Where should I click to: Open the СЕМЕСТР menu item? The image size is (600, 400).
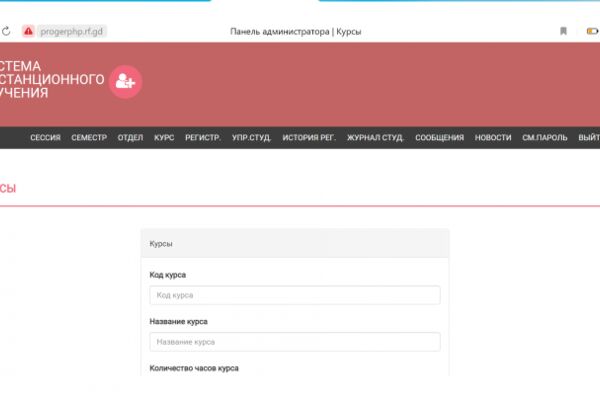[x=89, y=137]
